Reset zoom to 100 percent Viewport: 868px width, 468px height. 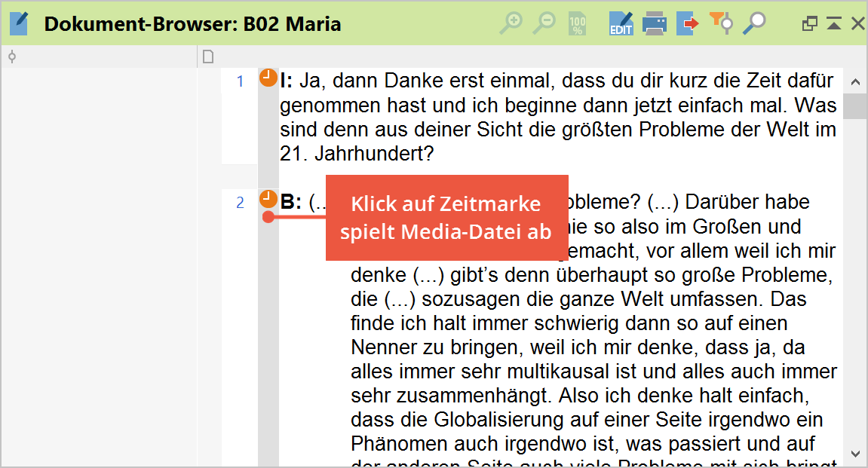tap(578, 24)
